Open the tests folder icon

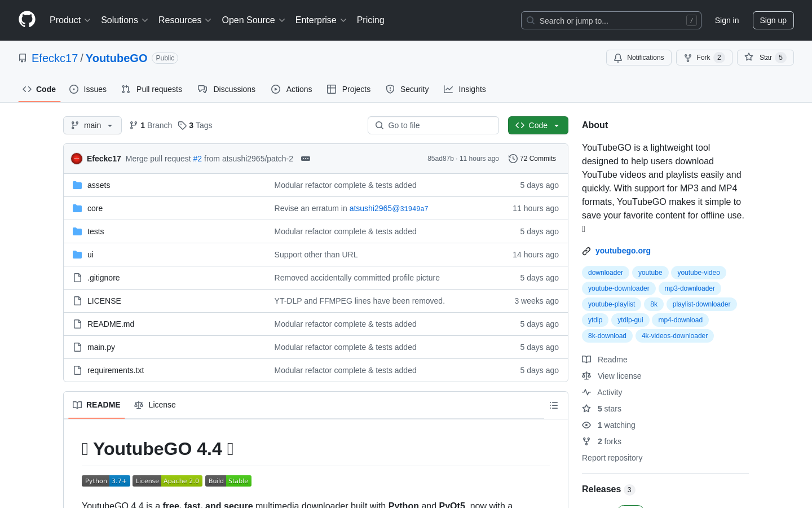click(x=77, y=231)
